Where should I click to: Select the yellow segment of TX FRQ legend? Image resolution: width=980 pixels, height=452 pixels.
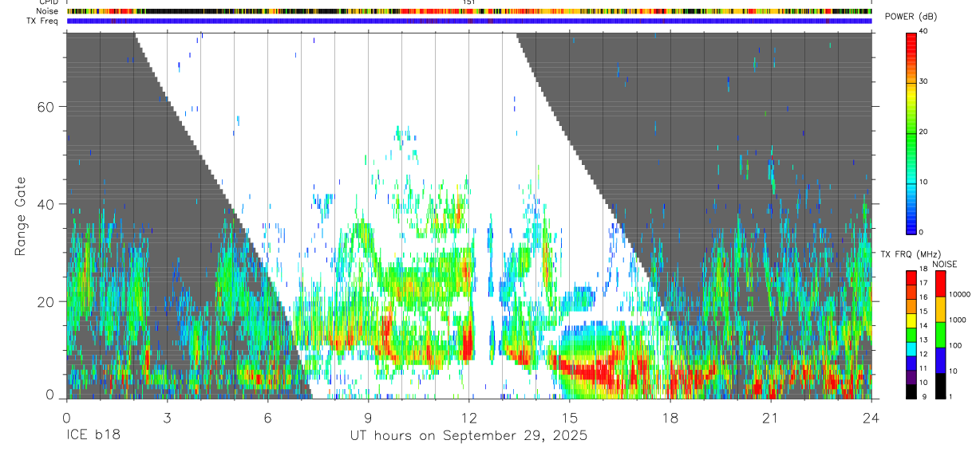911,320
